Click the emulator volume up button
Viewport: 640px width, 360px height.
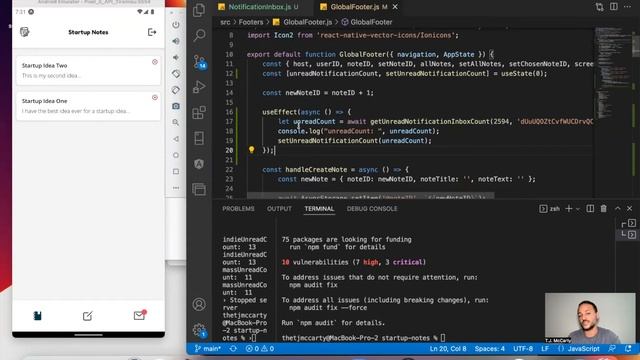[x=176, y=41]
